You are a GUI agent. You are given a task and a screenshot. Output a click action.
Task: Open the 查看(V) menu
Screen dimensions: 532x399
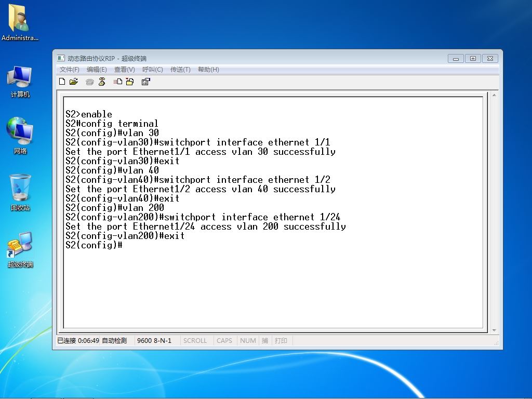pyautogui.click(x=125, y=70)
